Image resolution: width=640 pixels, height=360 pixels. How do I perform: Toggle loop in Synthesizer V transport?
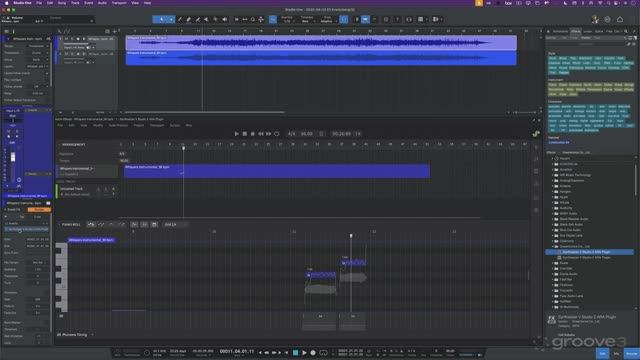[x=277, y=133]
